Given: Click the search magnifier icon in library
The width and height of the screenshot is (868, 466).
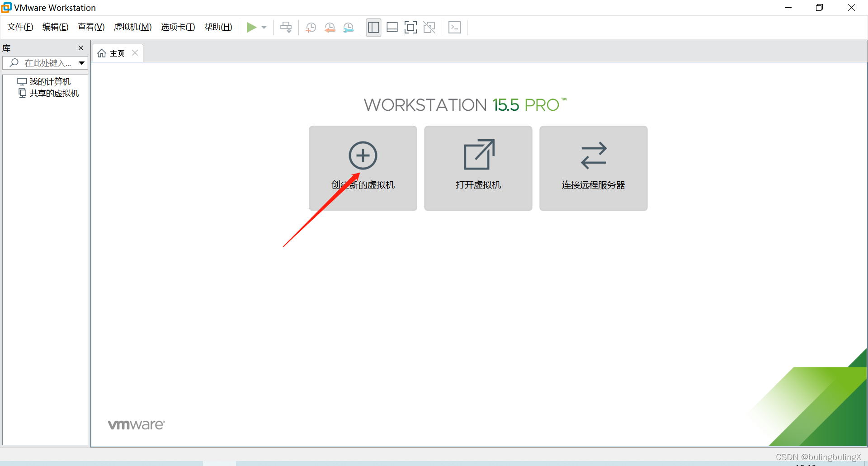Looking at the screenshot, I should tap(14, 63).
